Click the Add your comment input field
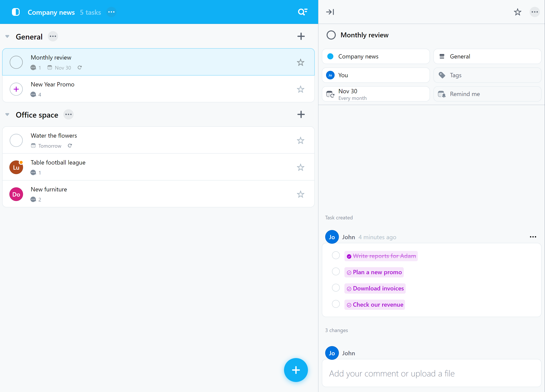This screenshot has height=392, width=545. point(432,373)
